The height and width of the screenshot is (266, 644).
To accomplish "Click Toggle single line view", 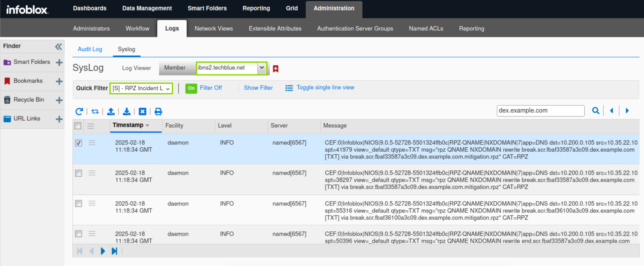I will click(x=325, y=88).
